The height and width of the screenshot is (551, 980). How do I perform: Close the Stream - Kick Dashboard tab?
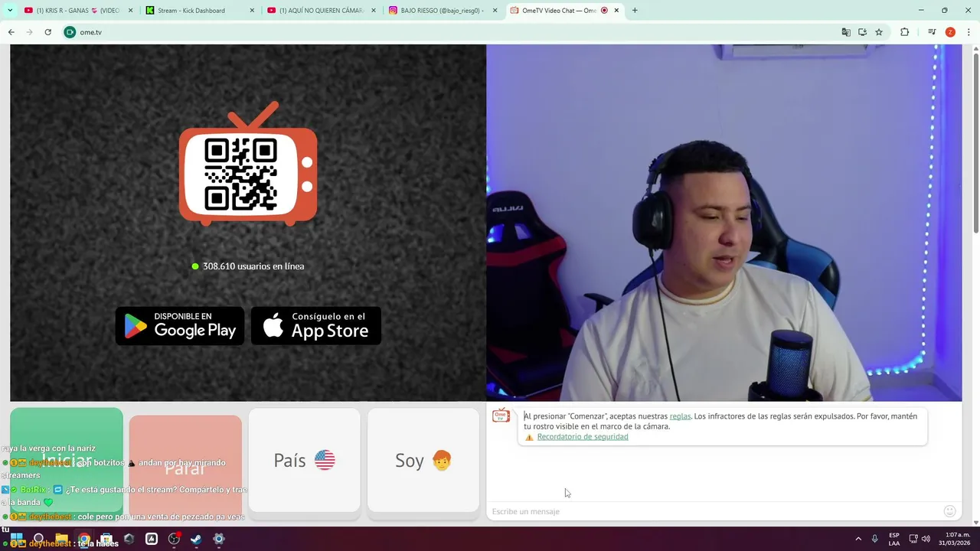click(253, 11)
